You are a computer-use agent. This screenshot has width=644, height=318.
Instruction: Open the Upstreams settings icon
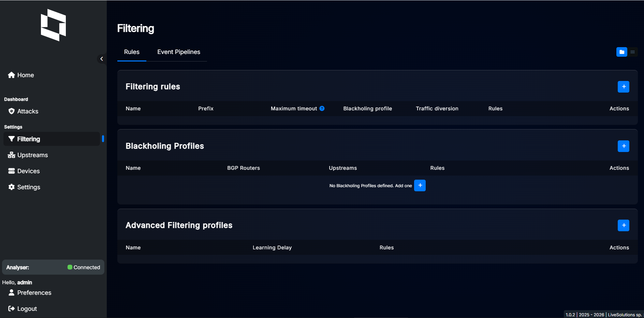pyautogui.click(x=11, y=155)
